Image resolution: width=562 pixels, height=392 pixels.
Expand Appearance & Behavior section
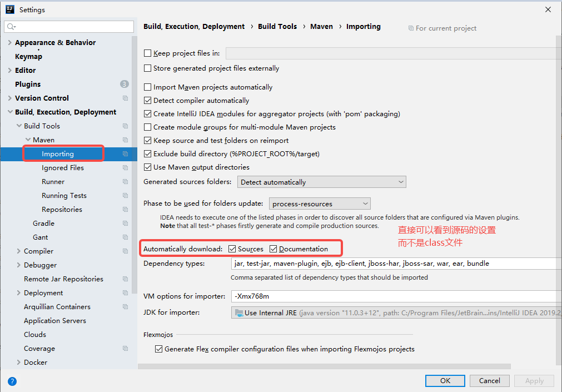[x=9, y=42]
